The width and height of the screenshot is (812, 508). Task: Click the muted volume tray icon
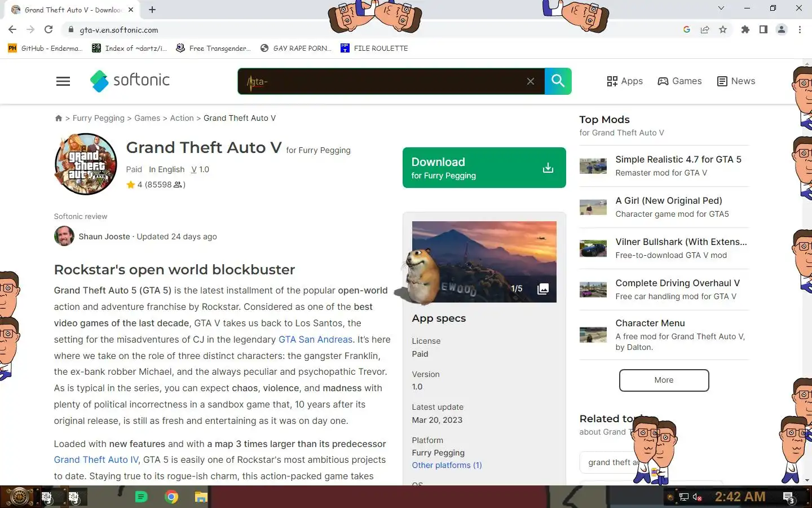(x=698, y=497)
